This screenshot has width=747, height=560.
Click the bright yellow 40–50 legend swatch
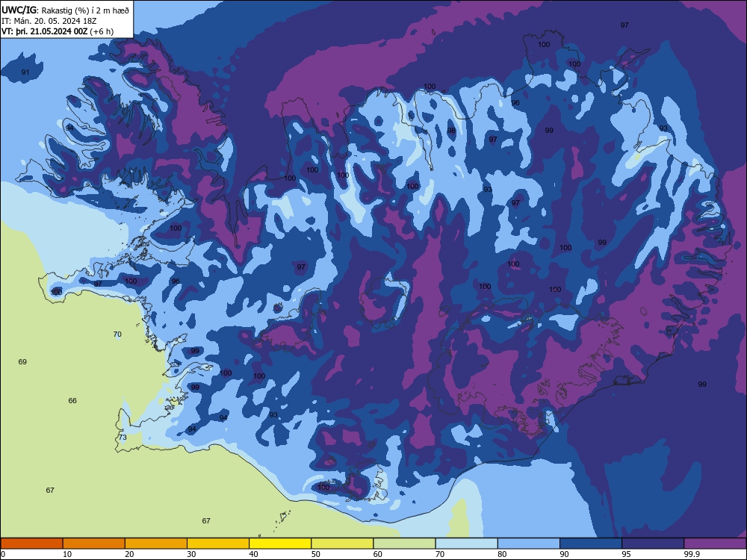pos(280,544)
